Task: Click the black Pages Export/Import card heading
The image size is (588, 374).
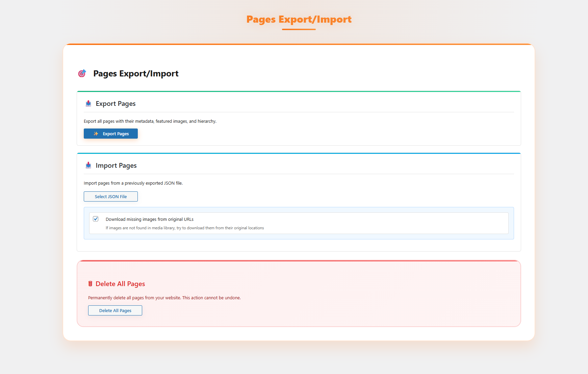Action: (136, 74)
